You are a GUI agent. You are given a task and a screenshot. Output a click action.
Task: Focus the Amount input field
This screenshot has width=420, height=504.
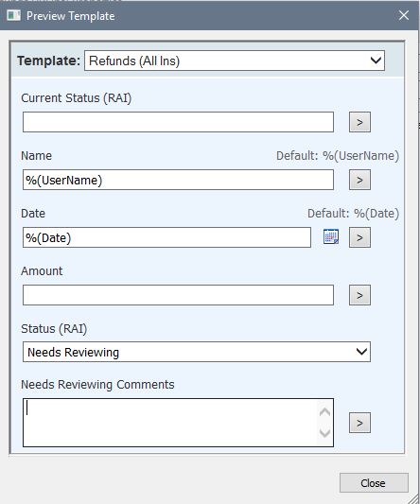(178, 295)
